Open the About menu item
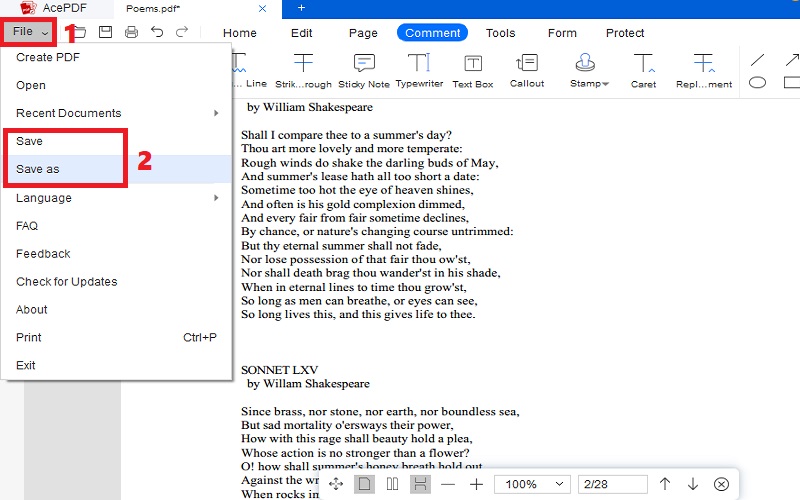The width and height of the screenshot is (800, 500). (x=116, y=310)
